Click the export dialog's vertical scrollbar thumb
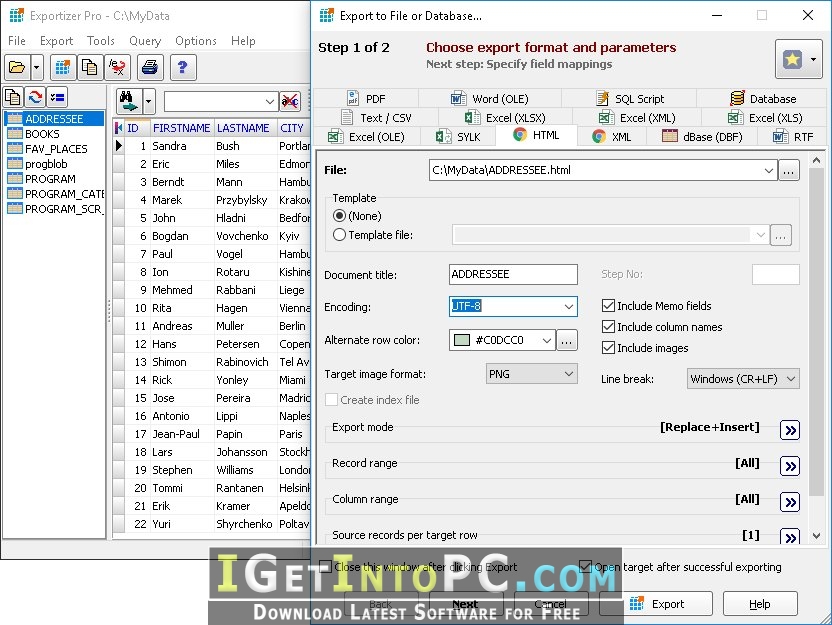Image resolution: width=832 pixels, height=625 pixels. tap(817, 332)
